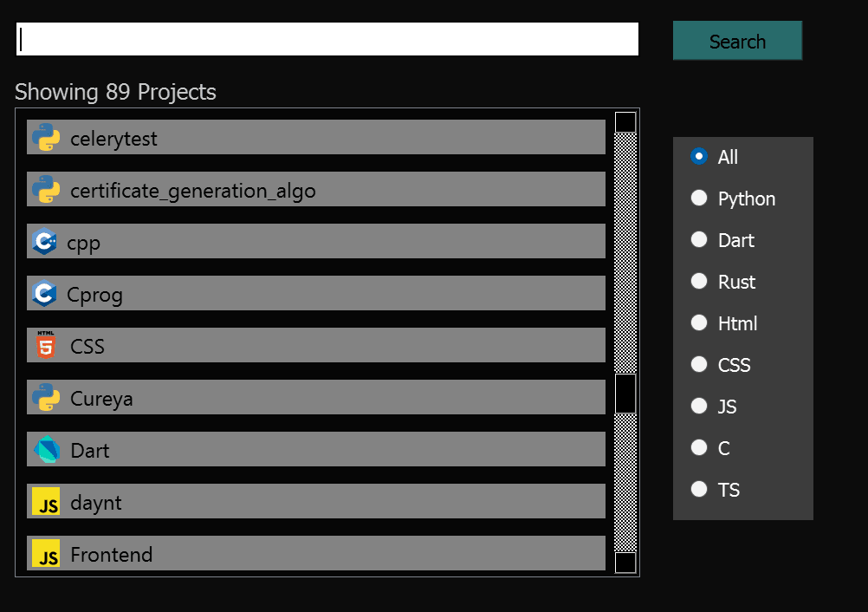The image size is (868, 612).
Task: Open the certificate_generation_algo project row
Action: point(316,190)
